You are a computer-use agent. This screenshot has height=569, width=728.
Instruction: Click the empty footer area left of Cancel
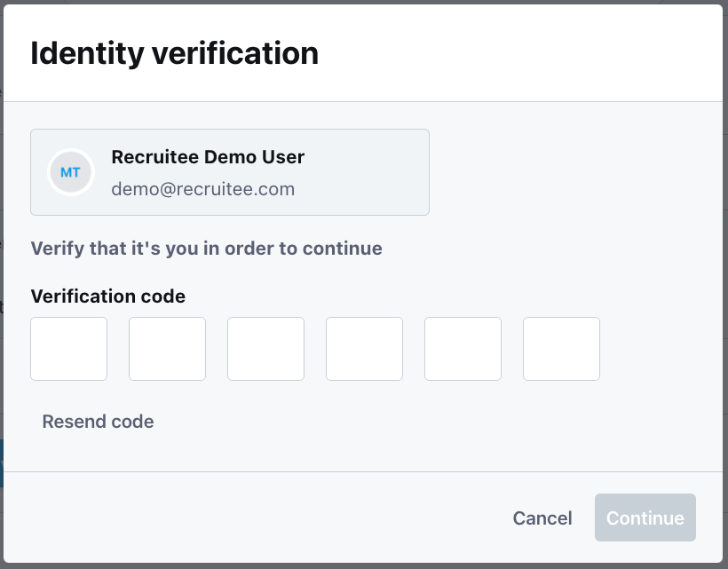[266, 518]
